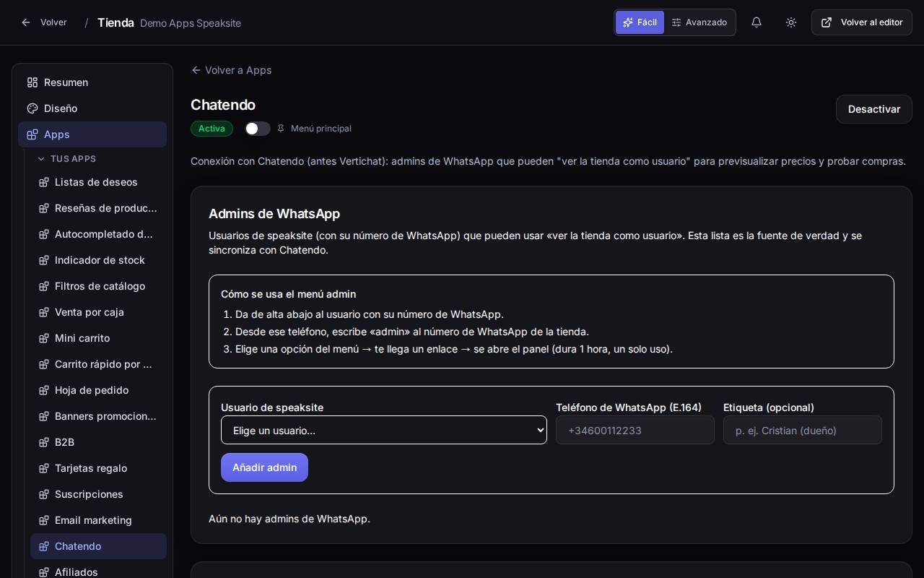This screenshot has width=924, height=578.
Task: Open B2B app in sidebar
Action: 98,442
